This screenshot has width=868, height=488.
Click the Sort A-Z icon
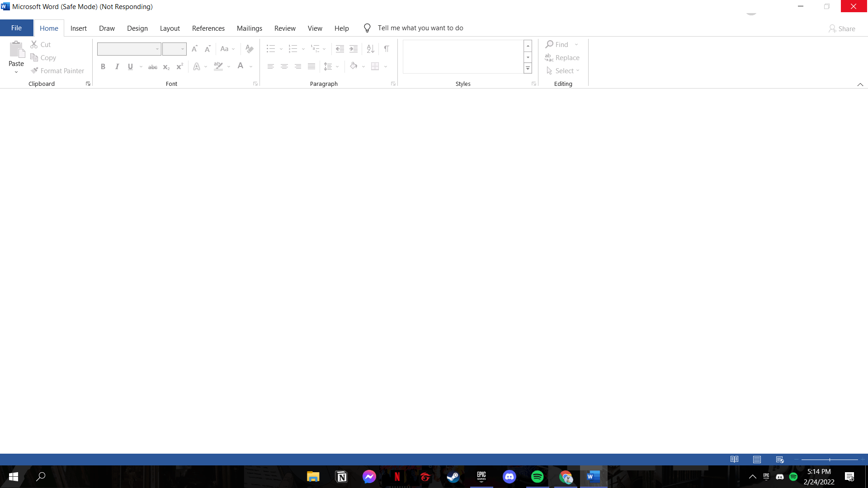tap(370, 49)
